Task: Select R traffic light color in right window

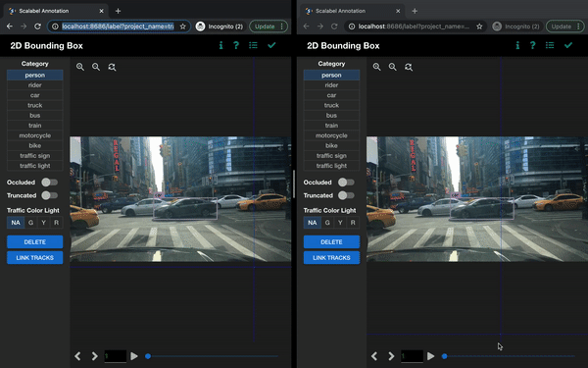Action: click(x=353, y=223)
